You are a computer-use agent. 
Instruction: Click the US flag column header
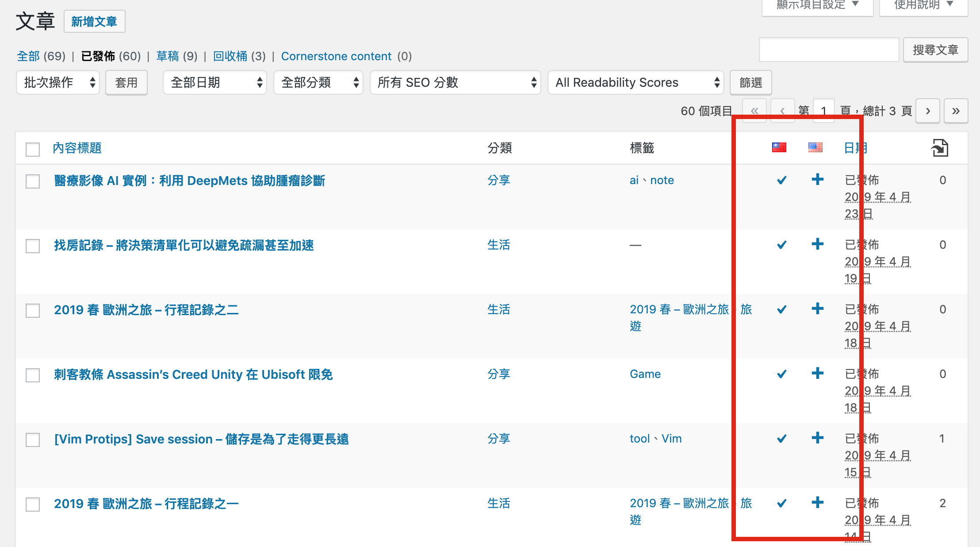click(815, 147)
